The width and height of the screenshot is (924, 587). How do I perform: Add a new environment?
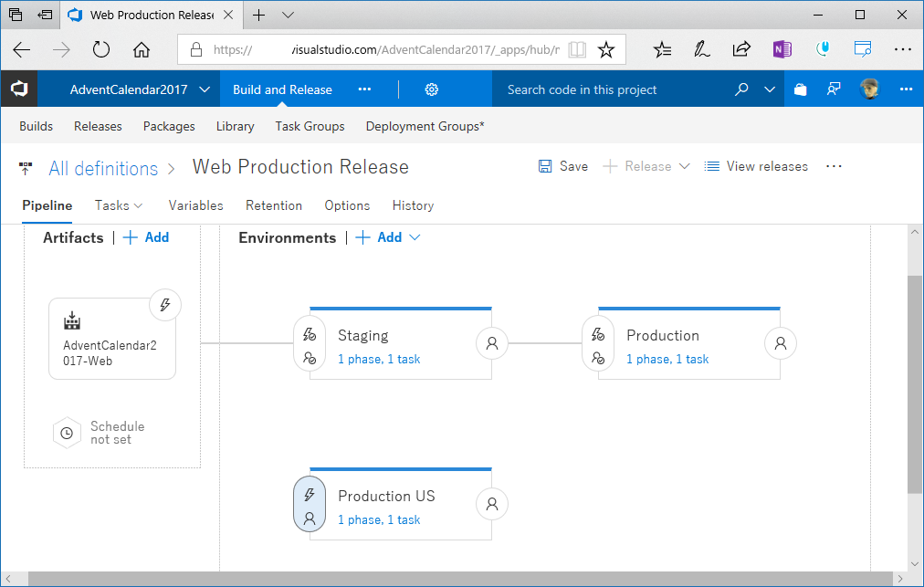pos(379,237)
